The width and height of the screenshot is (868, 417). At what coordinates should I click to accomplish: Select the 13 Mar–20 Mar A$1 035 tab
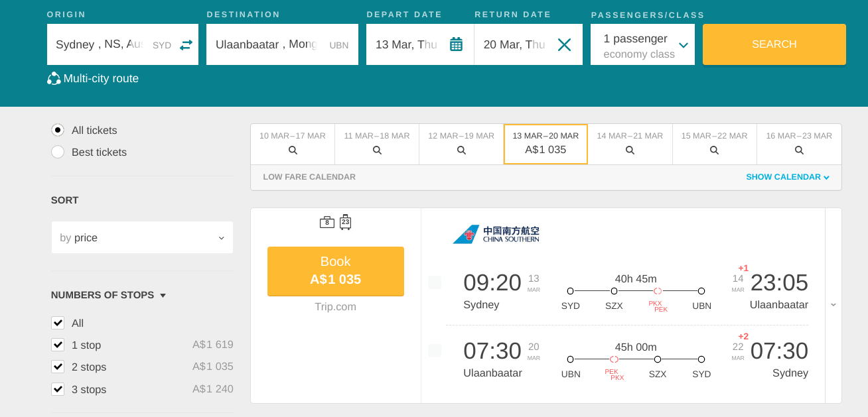pyautogui.click(x=545, y=144)
